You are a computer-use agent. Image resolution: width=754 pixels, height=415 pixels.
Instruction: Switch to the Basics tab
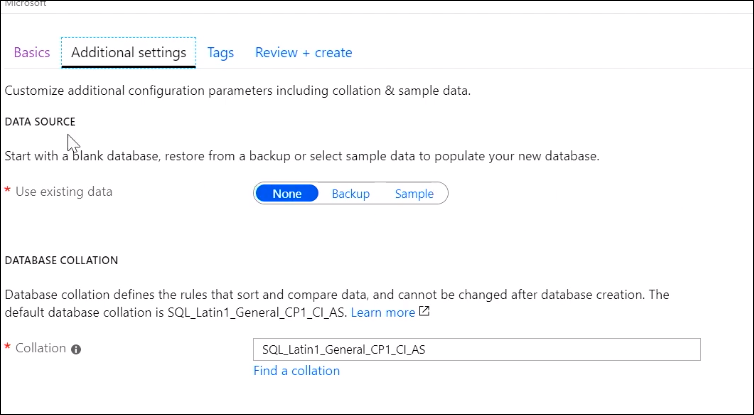tap(32, 52)
